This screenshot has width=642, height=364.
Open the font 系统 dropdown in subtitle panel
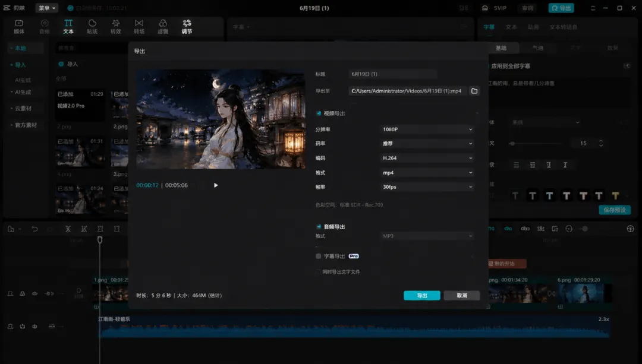coord(545,122)
